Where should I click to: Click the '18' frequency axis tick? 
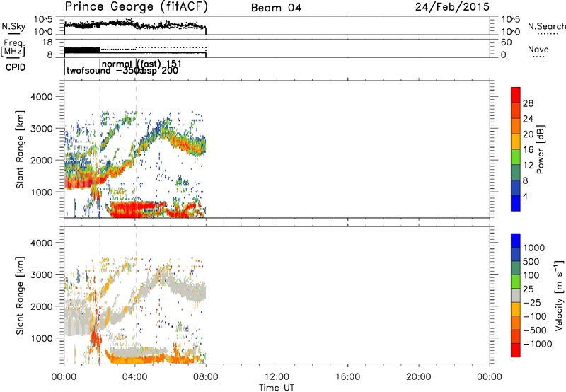(47, 42)
